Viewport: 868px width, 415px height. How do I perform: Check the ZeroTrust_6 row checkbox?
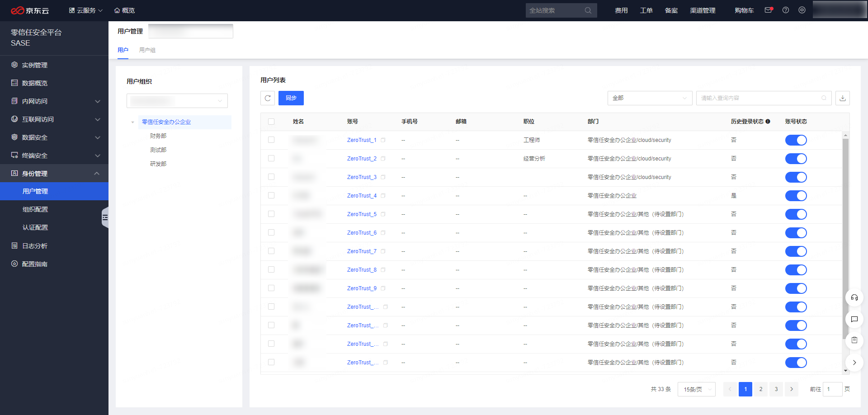point(271,233)
